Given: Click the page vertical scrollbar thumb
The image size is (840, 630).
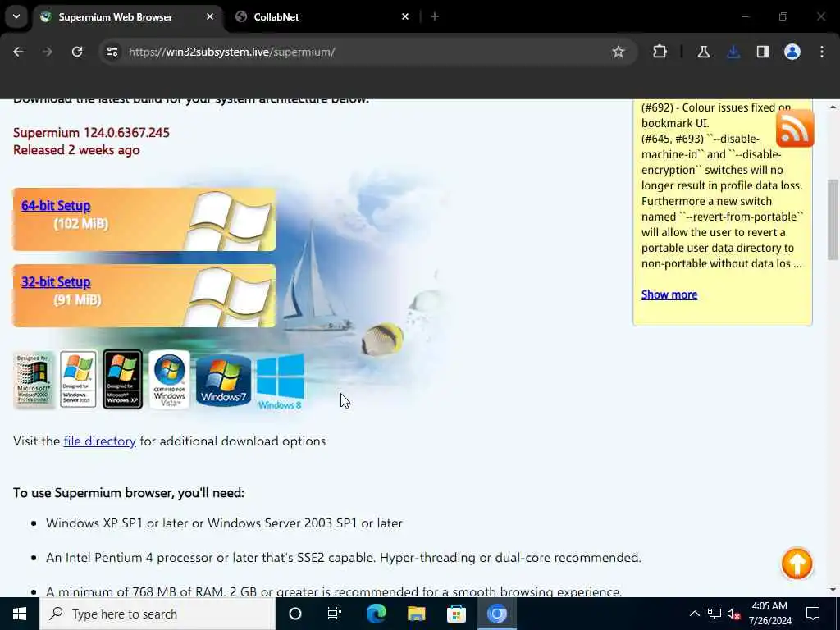Looking at the screenshot, I should (x=833, y=220).
